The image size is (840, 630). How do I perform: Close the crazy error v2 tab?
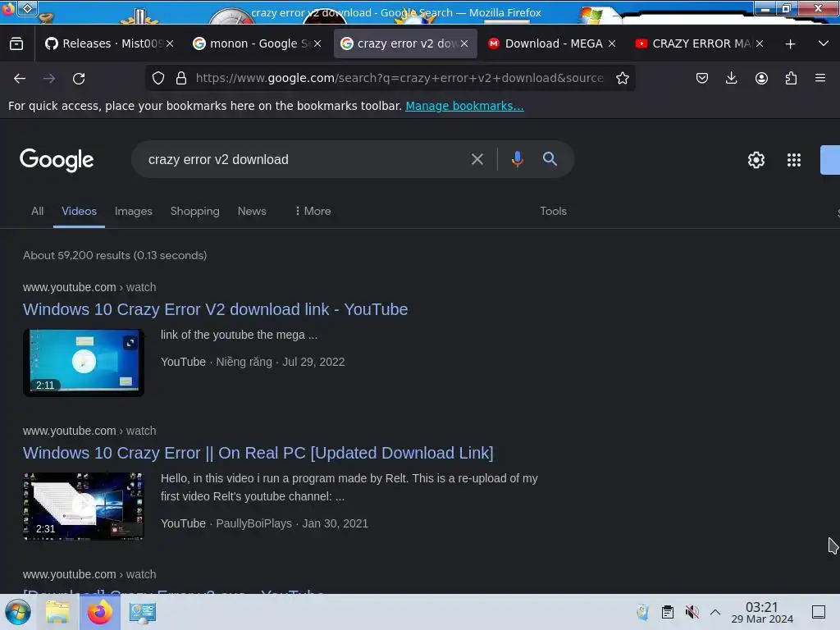[x=464, y=43]
